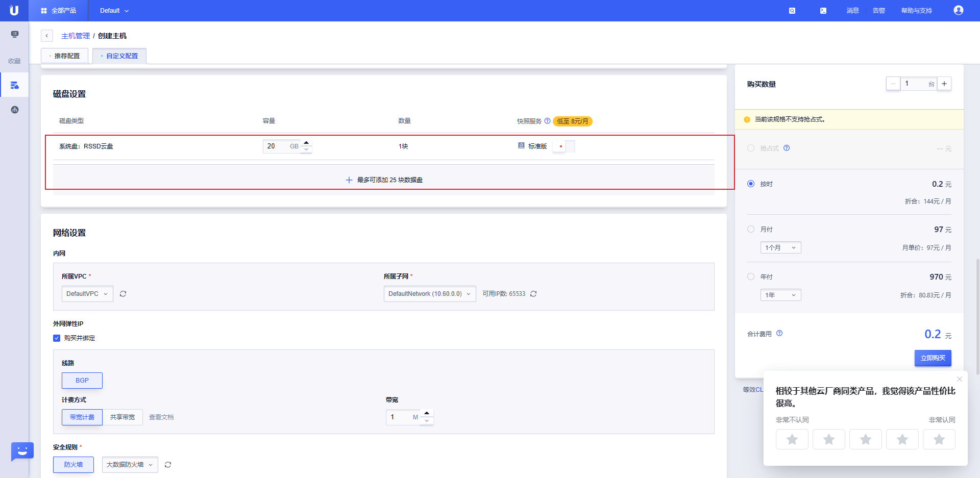
Task: Show help for 抢占式
Action: click(x=787, y=148)
